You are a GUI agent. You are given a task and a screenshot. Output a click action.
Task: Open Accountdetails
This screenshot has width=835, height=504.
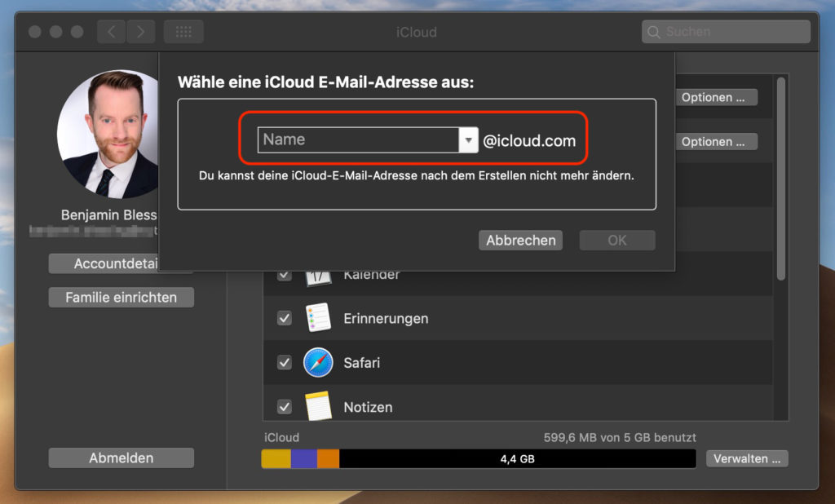[x=104, y=263]
